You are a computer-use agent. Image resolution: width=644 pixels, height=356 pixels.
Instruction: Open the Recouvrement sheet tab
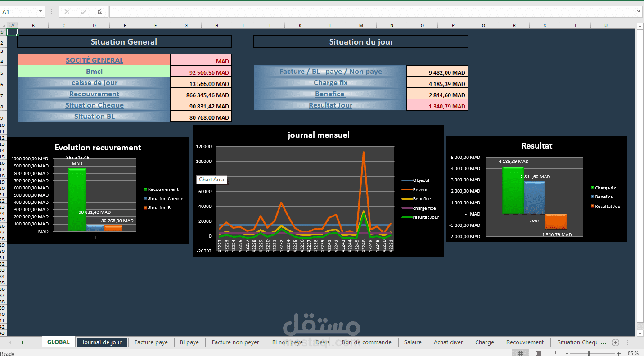(x=525, y=342)
